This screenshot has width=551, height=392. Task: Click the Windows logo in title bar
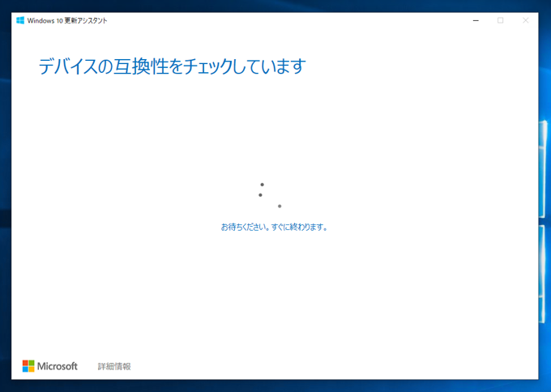click(20, 20)
